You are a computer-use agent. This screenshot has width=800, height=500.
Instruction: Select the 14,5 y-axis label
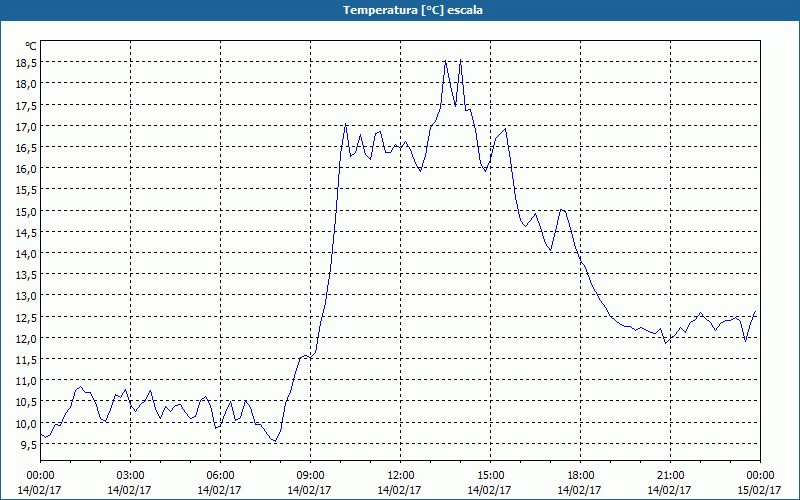coord(26,232)
